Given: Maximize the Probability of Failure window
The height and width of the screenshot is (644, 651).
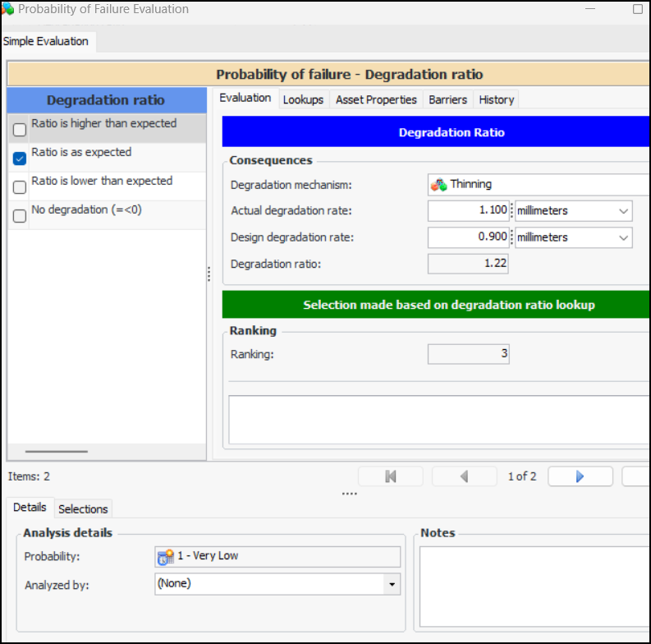Looking at the screenshot, I should (638, 10).
